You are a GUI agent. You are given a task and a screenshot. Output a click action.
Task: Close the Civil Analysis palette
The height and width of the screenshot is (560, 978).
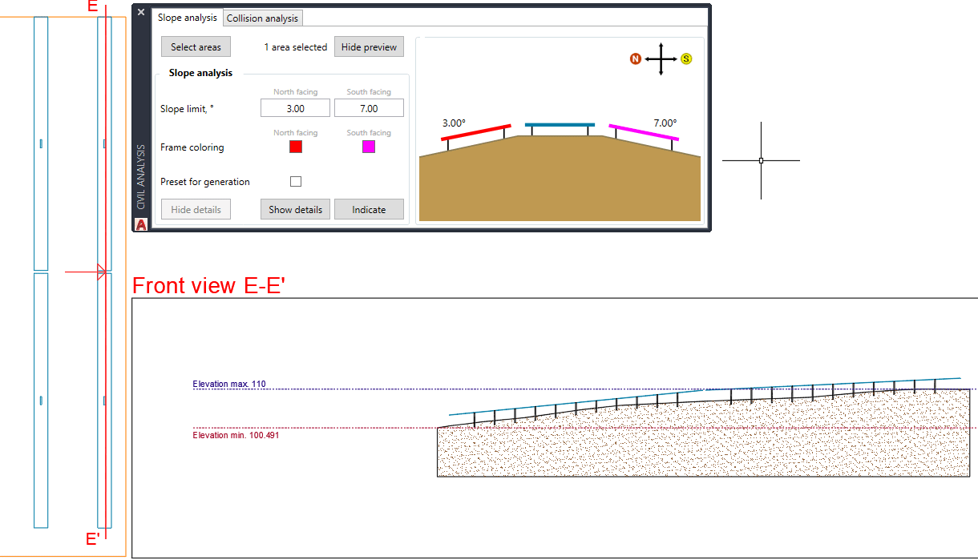141,13
